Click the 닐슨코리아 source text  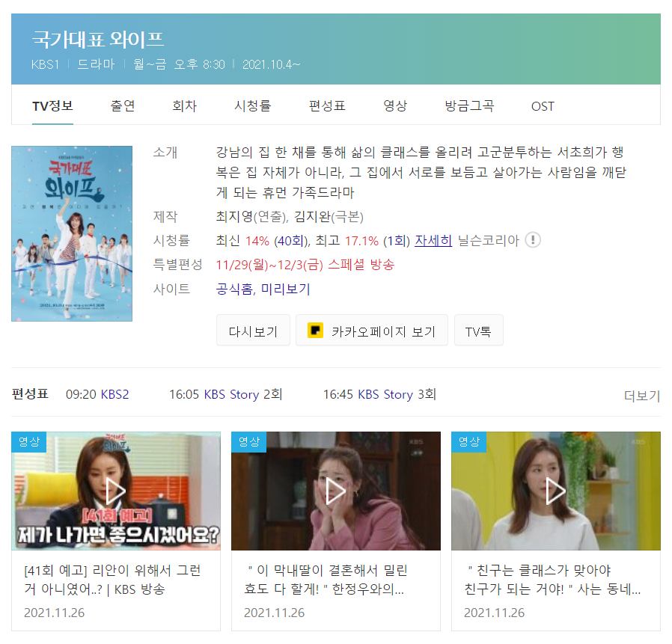pyautogui.click(x=489, y=241)
